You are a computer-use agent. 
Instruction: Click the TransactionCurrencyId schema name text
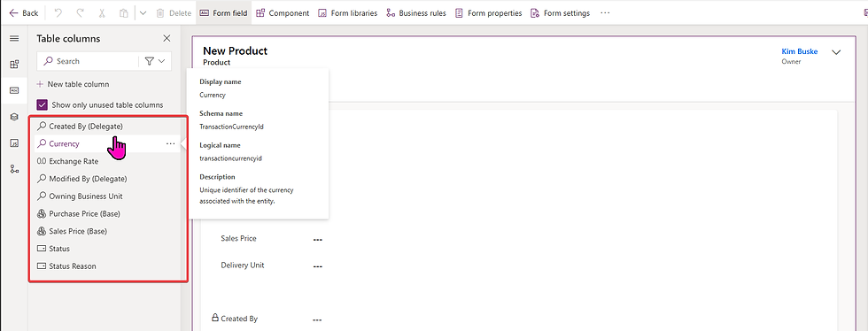231,127
